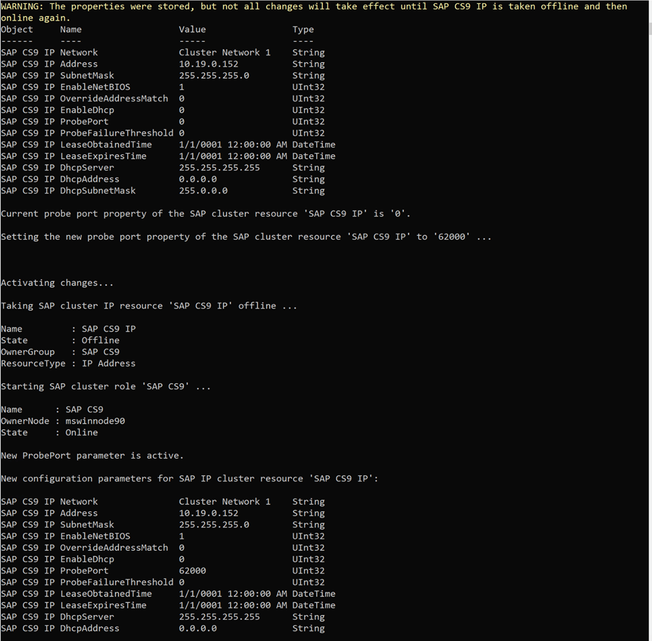
Task: Select 'Cluster Network 1' in the first table
Action: (225, 53)
